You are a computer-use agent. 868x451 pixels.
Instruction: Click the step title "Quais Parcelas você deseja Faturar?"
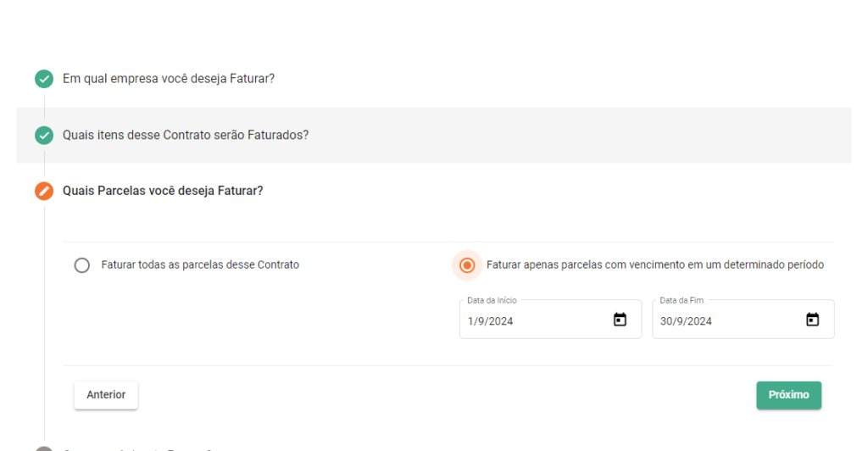coord(163,191)
